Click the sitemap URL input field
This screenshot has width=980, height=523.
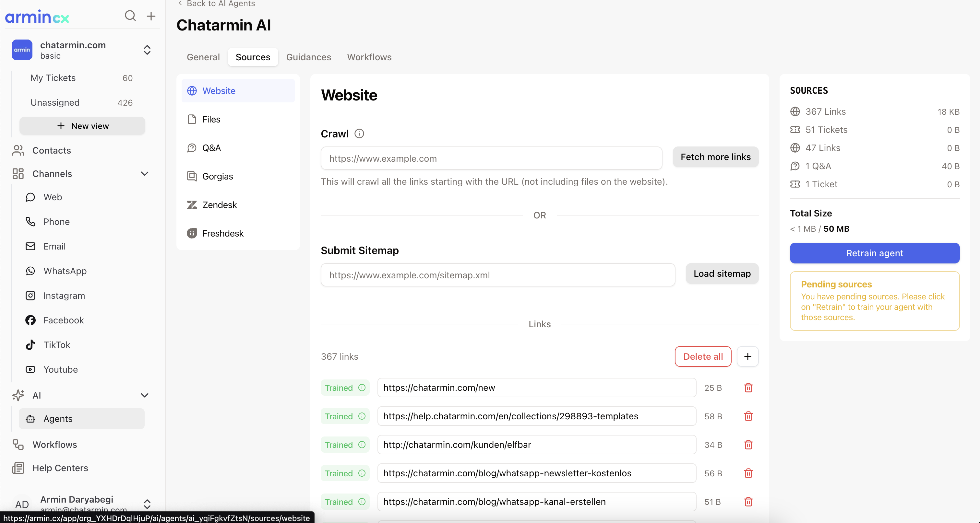(497, 275)
